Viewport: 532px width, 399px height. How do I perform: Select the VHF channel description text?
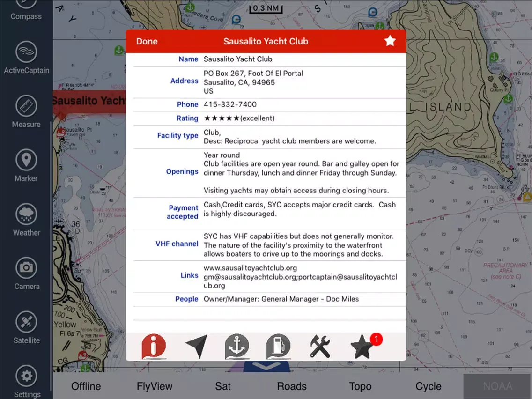[299, 245]
